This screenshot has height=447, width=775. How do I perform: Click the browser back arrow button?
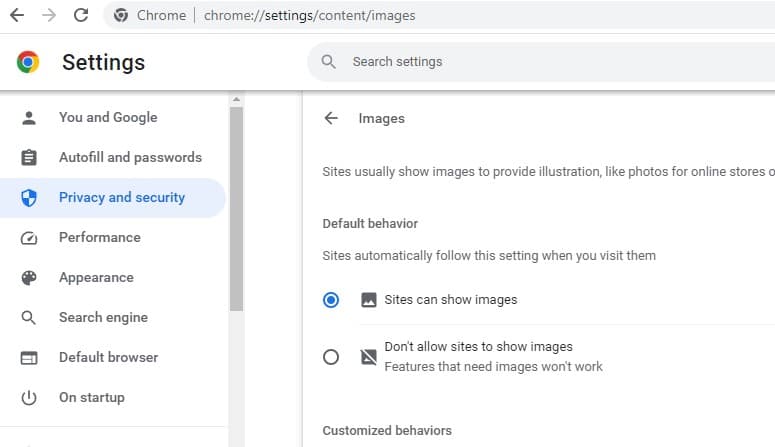17,15
